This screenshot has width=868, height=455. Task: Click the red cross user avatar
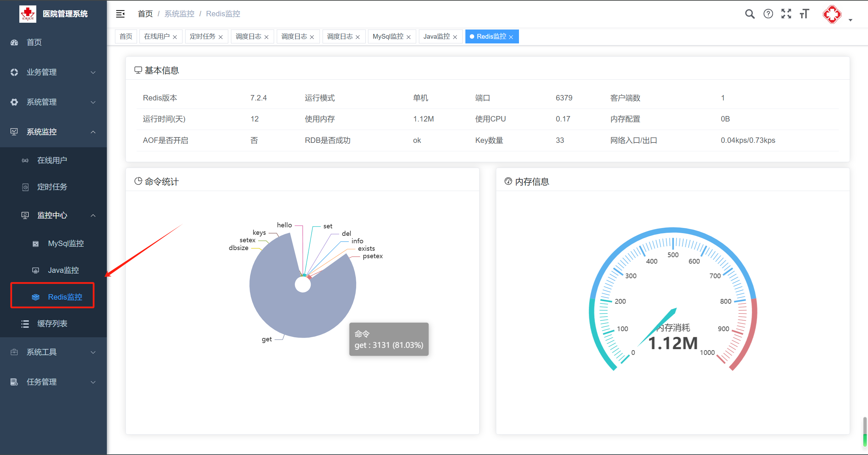(832, 14)
